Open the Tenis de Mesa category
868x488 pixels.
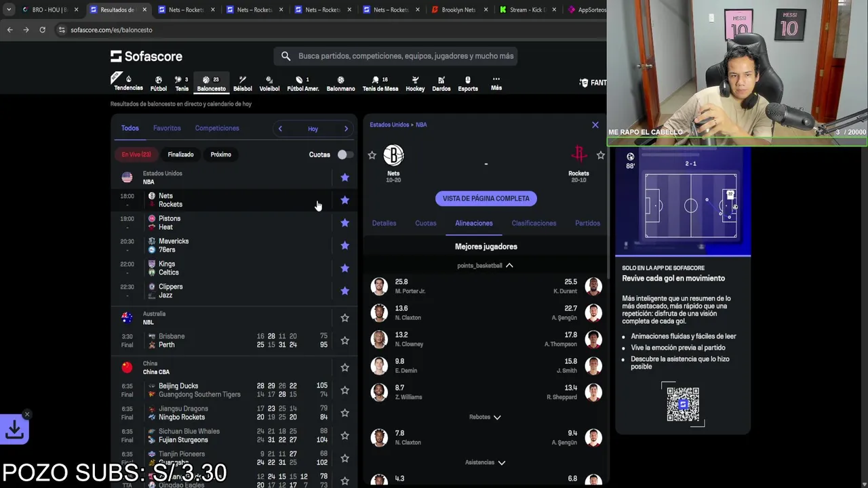pos(380,83)
